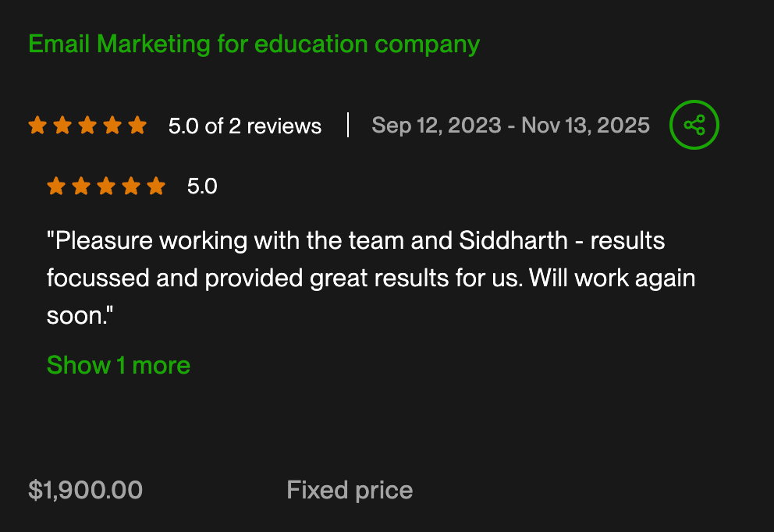Screen dimensions: 774x532
Task: Click the last star of the individual review
Action: pos(156,186)
